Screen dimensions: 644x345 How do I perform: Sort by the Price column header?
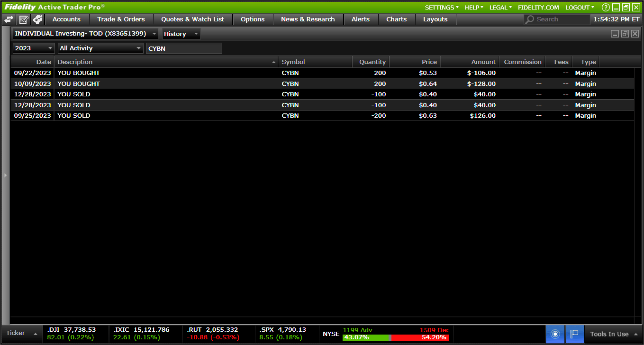[415, 62]
